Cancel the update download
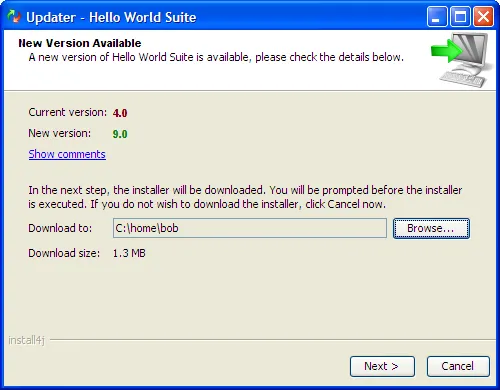Screen dimensions: 500x390 point(458,366)
